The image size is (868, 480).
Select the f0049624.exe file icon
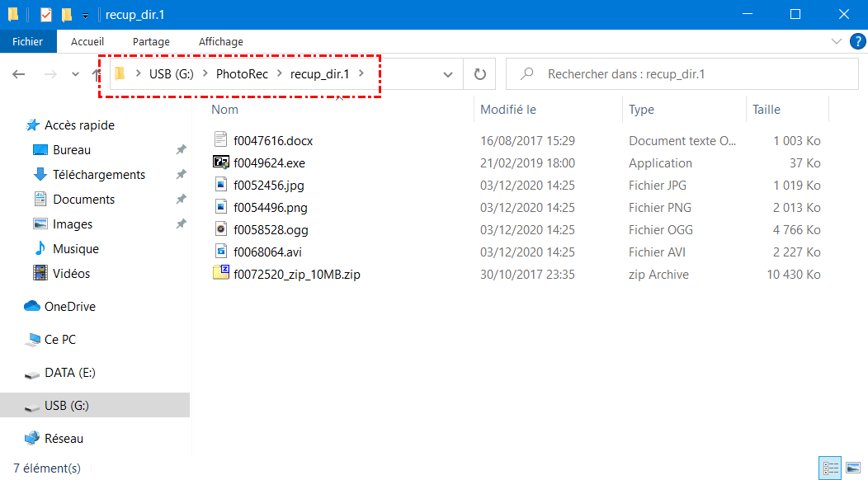(x=221, y=163)
